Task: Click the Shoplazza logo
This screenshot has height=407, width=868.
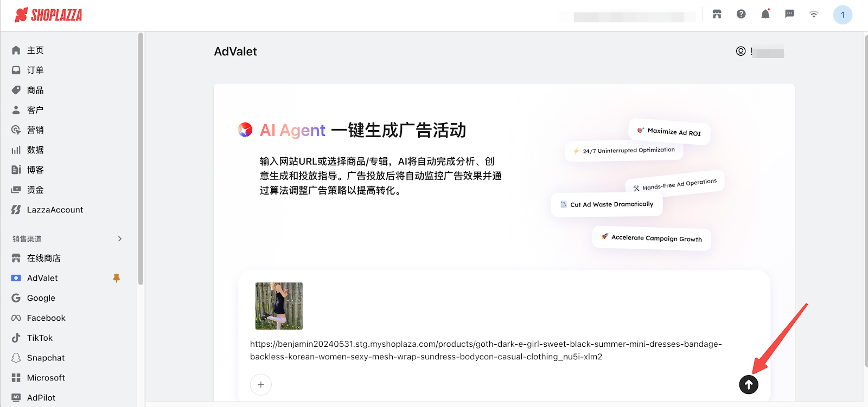Action: pyautogui.click(x=49, y=15)
